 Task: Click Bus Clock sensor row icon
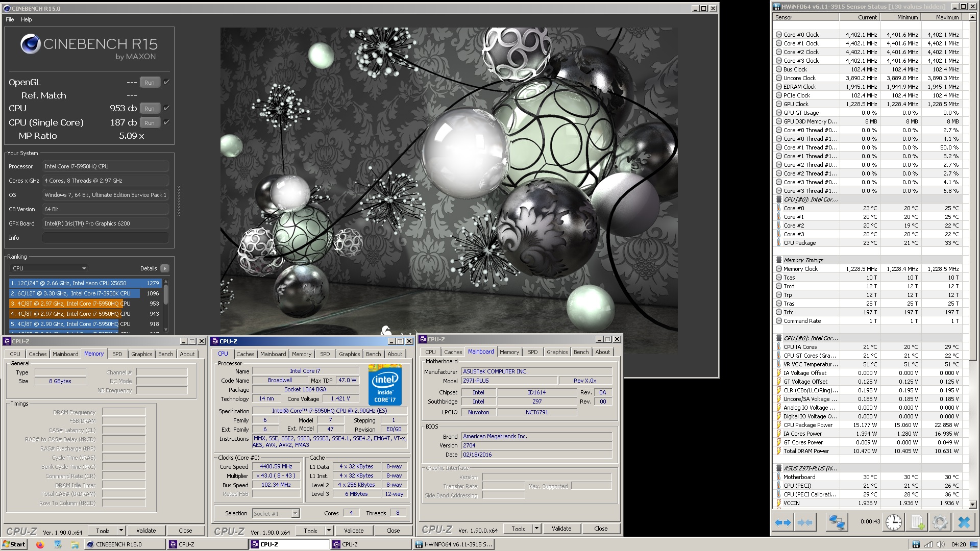779,69
